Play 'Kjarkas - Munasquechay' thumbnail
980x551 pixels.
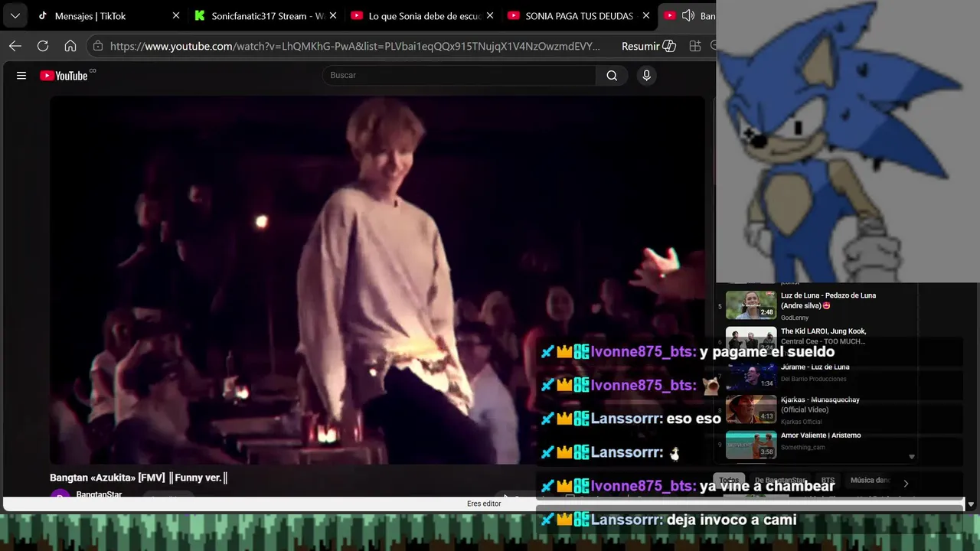(751, 409)
